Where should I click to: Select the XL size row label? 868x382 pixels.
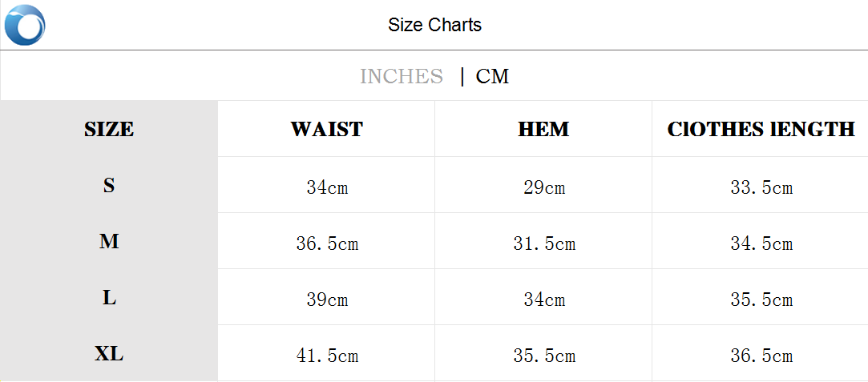109,354
